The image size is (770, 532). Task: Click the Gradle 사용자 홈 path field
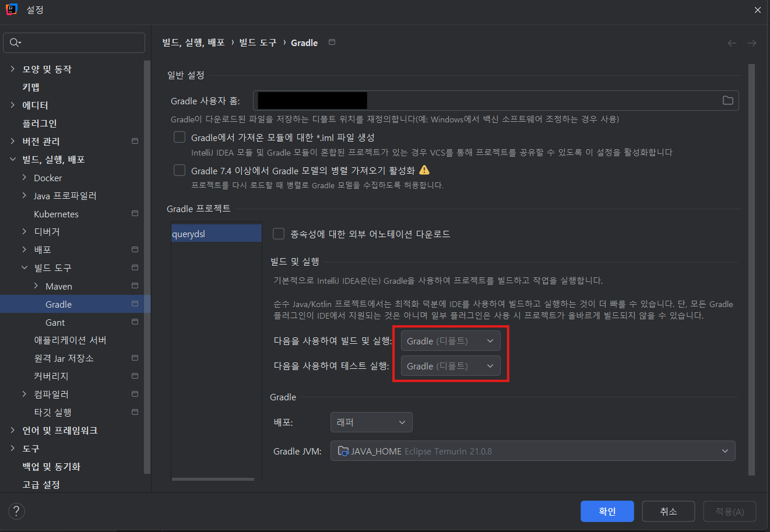coord(496,100)
